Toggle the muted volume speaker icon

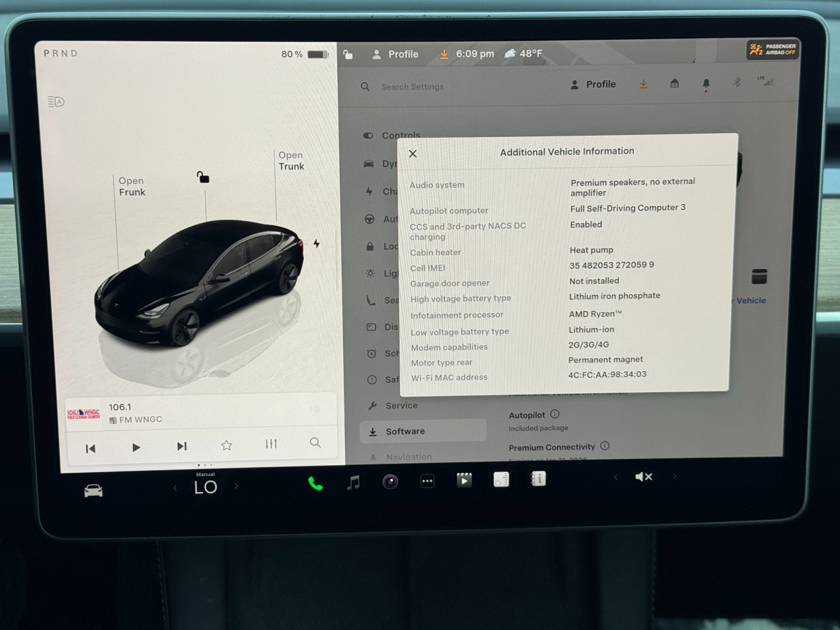pos(644,477)
